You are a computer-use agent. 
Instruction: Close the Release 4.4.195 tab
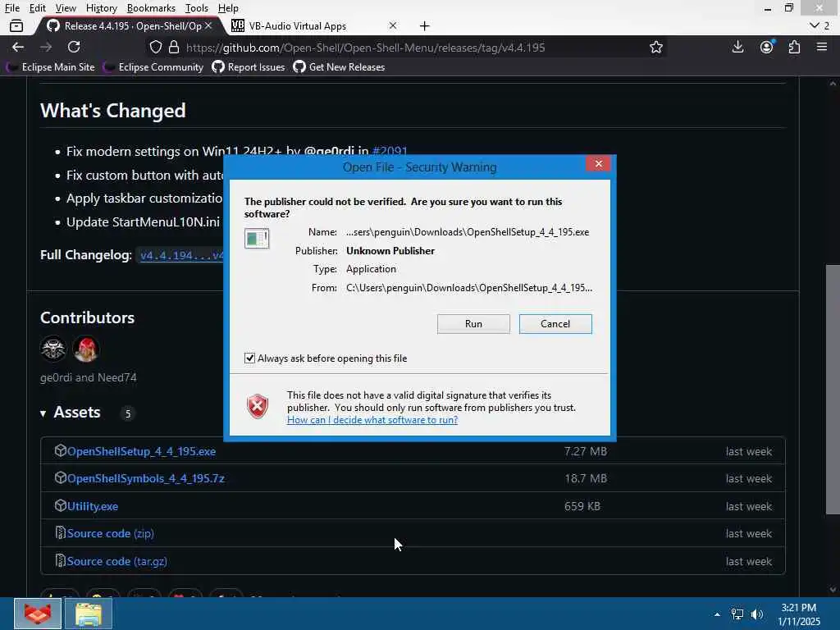click(x=208, y=25)
